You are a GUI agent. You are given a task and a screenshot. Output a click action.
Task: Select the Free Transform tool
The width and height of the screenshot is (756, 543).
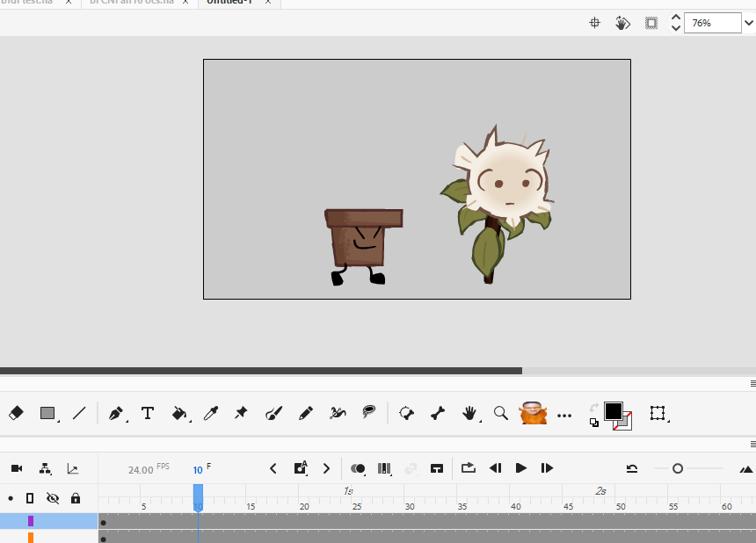[658, 413]
